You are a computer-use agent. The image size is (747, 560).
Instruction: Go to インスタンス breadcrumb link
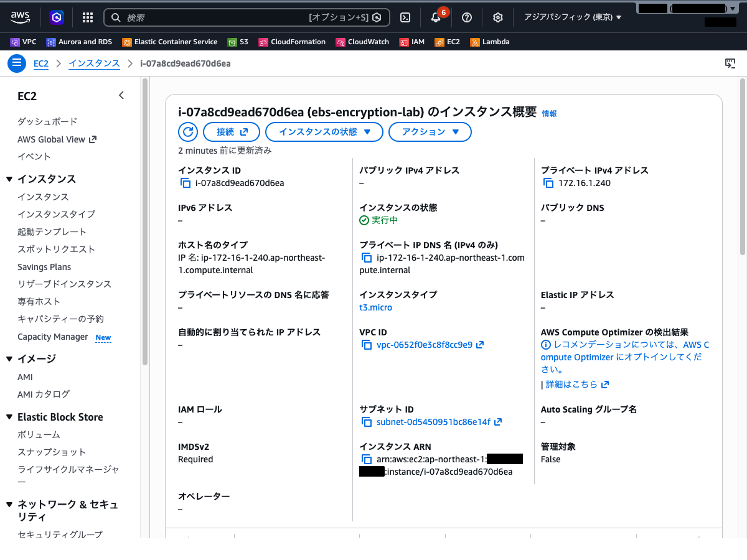(x=94, y=63)
